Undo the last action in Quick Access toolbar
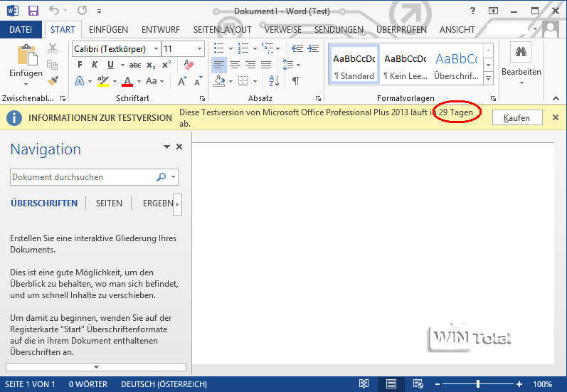Image resolution: width=567 pixels, height=392 pixels. point(54,11)
